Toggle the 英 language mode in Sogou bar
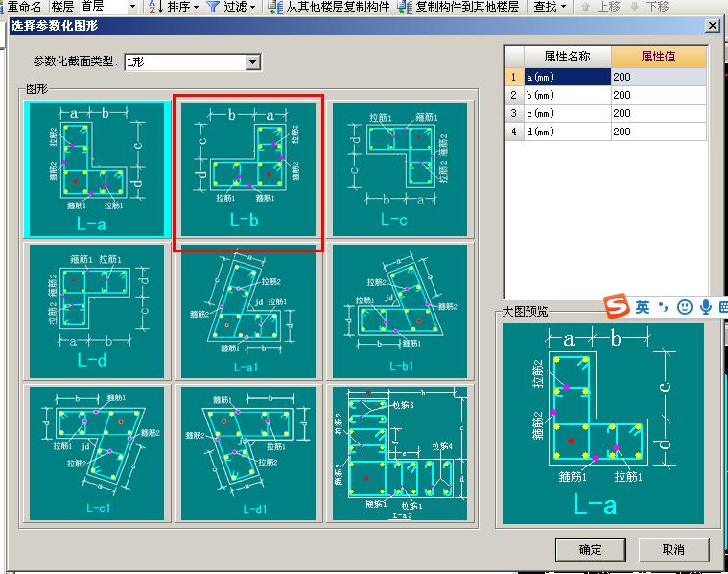Viewport: 728px width, 574px height. tap(643, 307)
